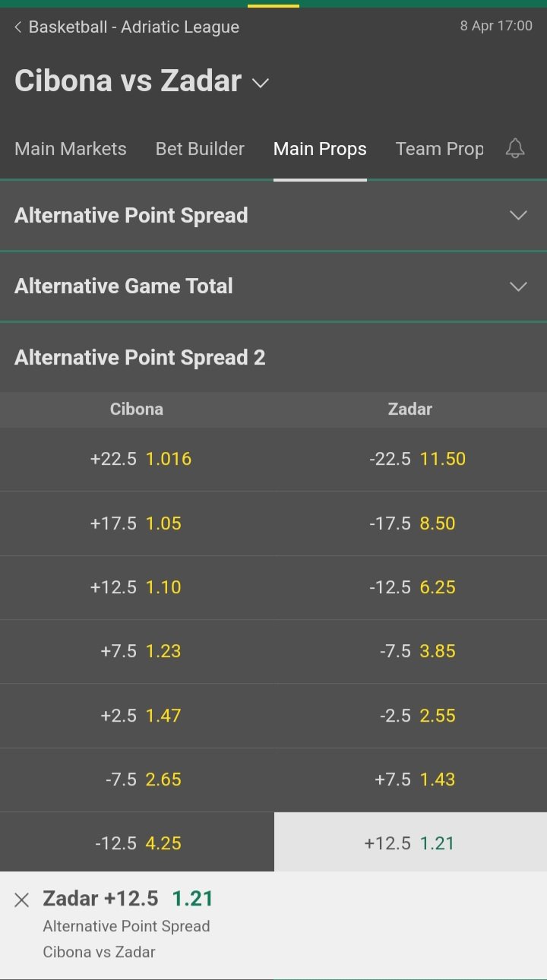Expand the Alternative Game Total section
The width and height of the screenshot is (547, 980).
coord(273,286)
